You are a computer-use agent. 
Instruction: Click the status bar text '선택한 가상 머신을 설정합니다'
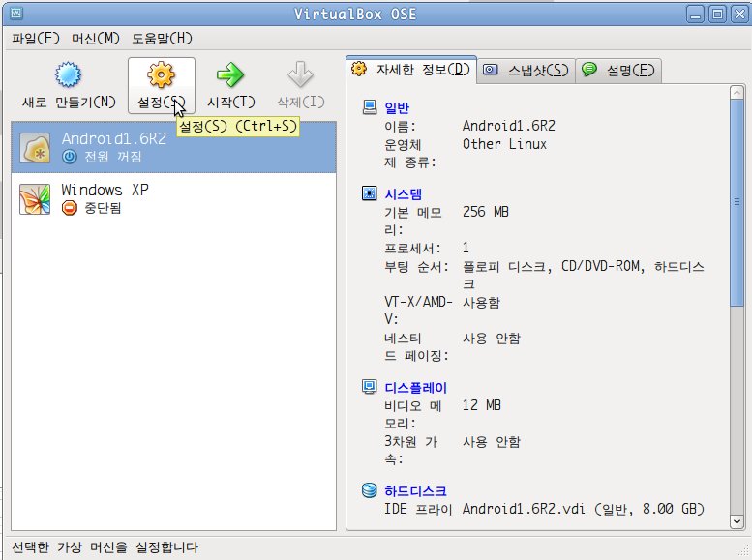(x=105, y=547)
